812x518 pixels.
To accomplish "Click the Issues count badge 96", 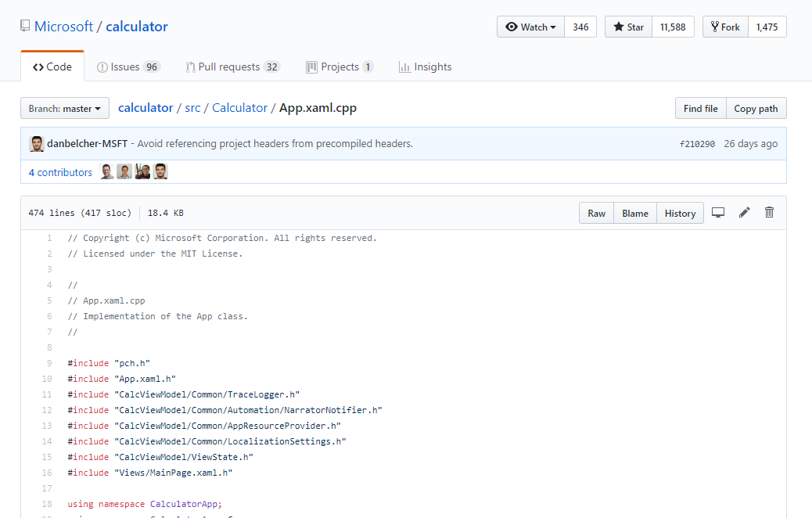I will click(152, 67).
